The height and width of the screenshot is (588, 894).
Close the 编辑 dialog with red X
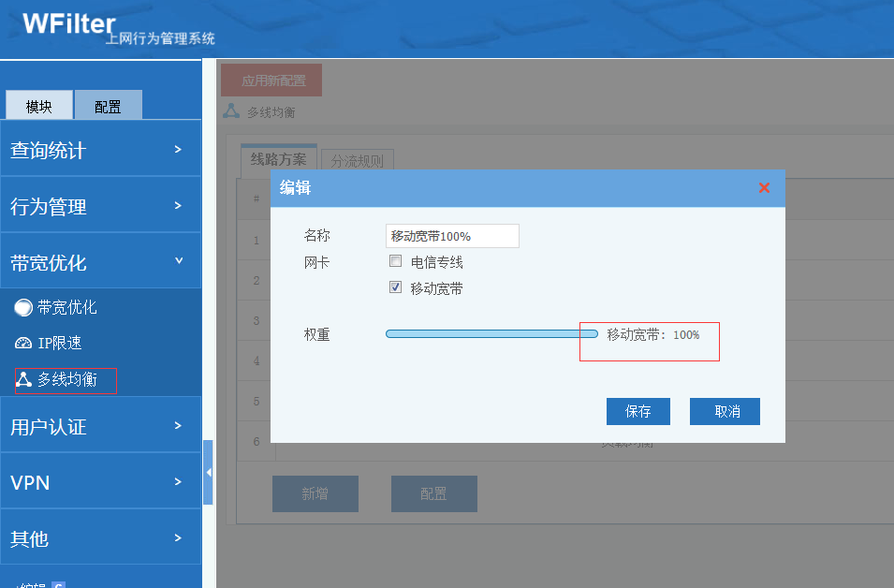coord(764,188)
